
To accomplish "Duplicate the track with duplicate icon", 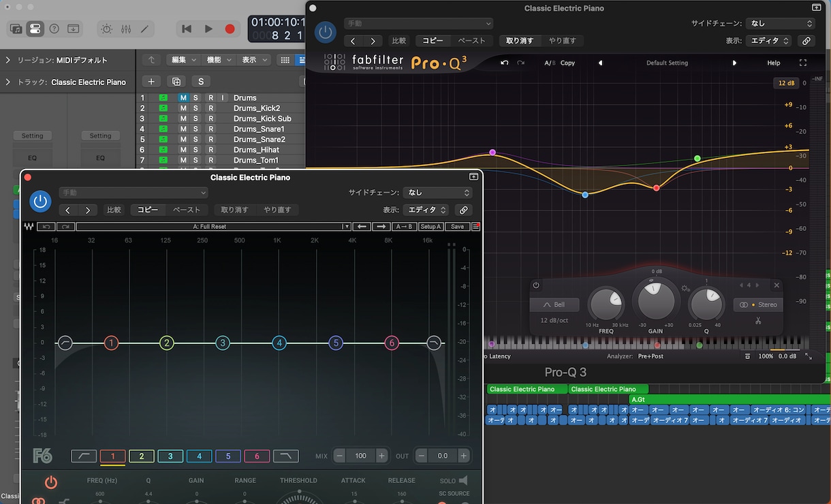I will click(176, 82).
